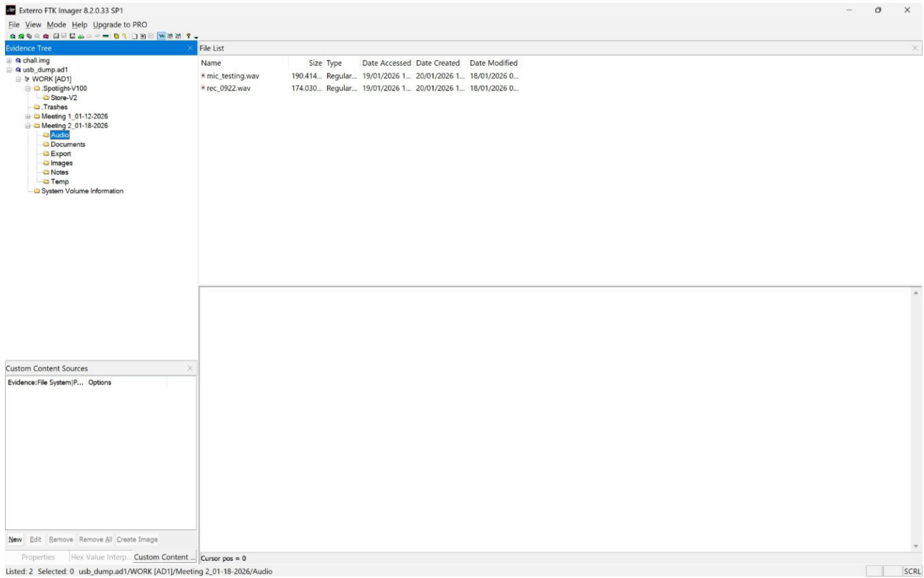Click the Add All Attached Devices toolbar icon
924x578 pixels.
21,36
